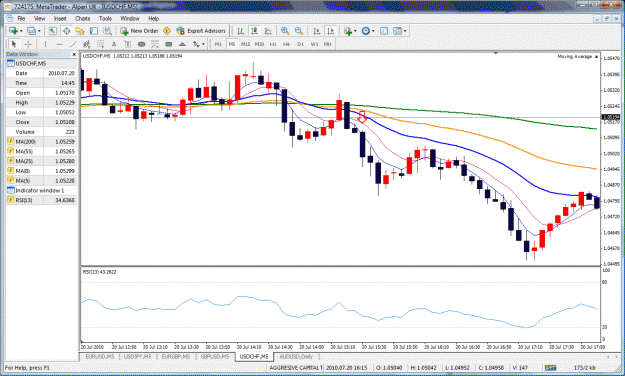Screen dimensions: 625x376
Task: Open the Strategy Tester icon
Action: (108, 31)
